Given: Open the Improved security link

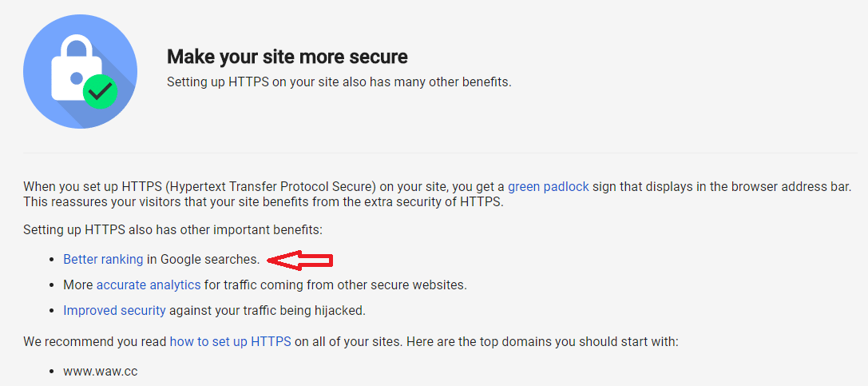Looking at the screenshot, I should [x=114, y=310].
